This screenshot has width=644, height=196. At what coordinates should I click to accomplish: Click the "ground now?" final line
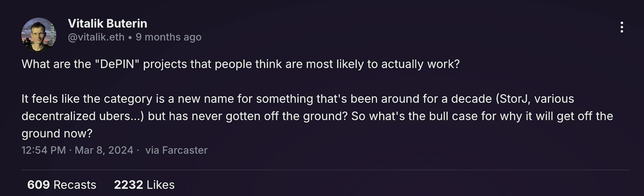pyautogui.click(x=57, y=134)
